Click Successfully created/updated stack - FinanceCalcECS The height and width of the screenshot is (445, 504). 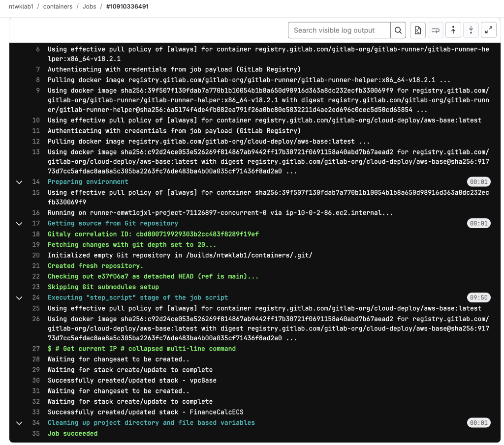pos(146,412)
